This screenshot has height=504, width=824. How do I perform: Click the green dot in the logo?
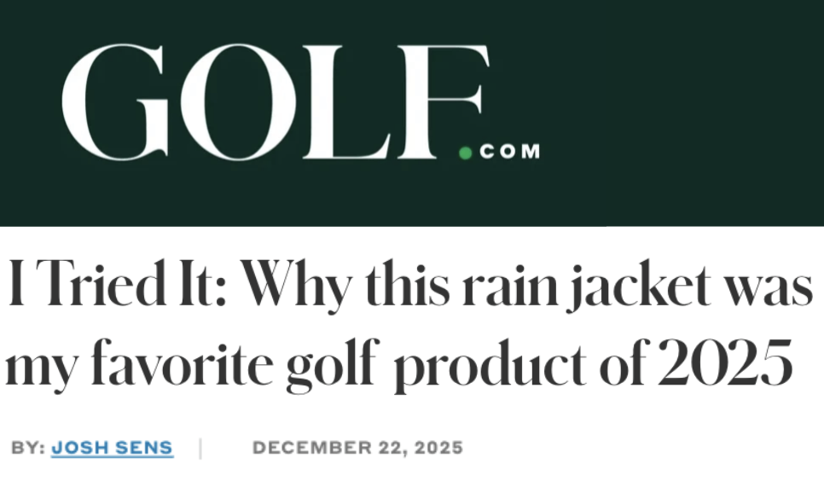point(466,153)
